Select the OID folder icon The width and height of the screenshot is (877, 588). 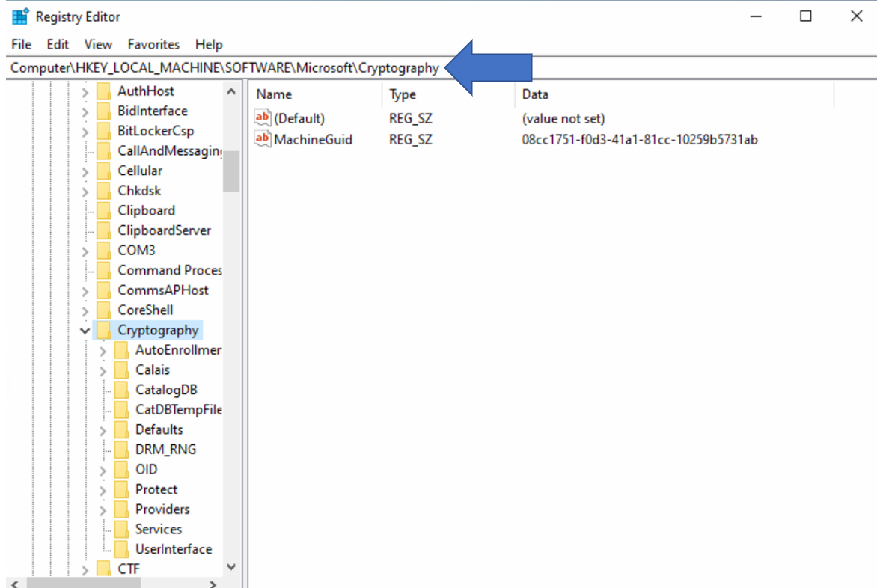[121, 470]
